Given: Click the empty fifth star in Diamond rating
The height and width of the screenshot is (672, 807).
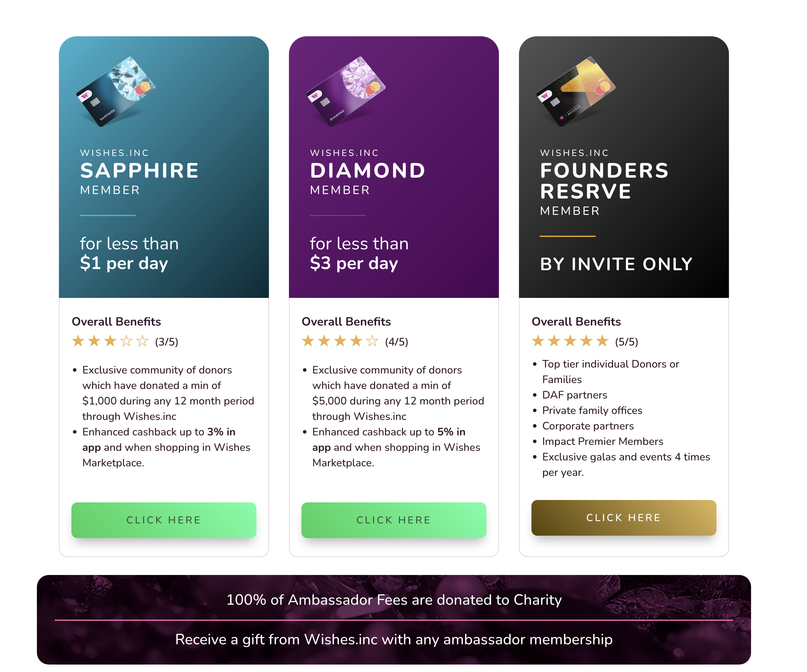Looking at the screenshot, I should pyautogui.click(x=372, y=341).
